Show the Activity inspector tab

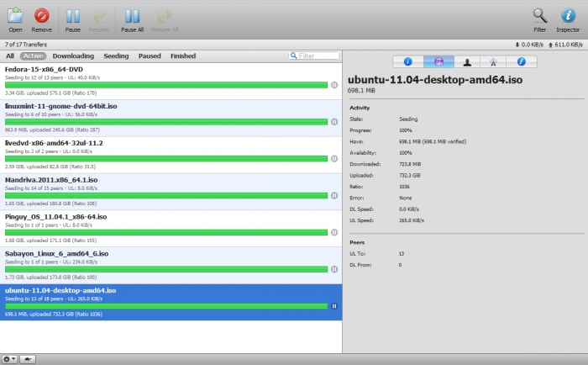[x=438, y=61]
